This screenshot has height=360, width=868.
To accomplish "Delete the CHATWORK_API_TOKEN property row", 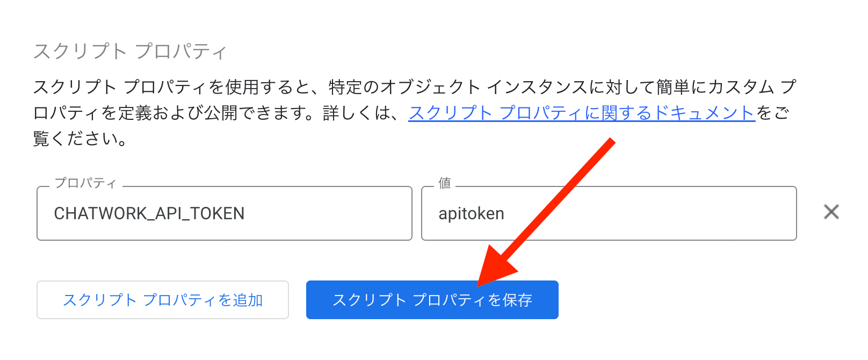I will 831,212.
